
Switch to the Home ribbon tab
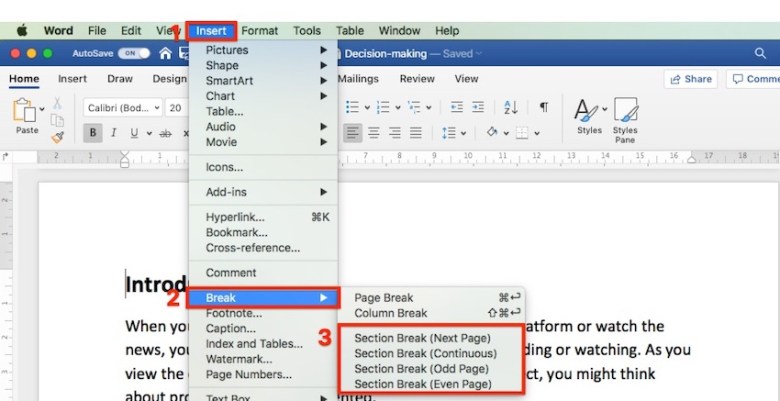click(x=24, y=79)
